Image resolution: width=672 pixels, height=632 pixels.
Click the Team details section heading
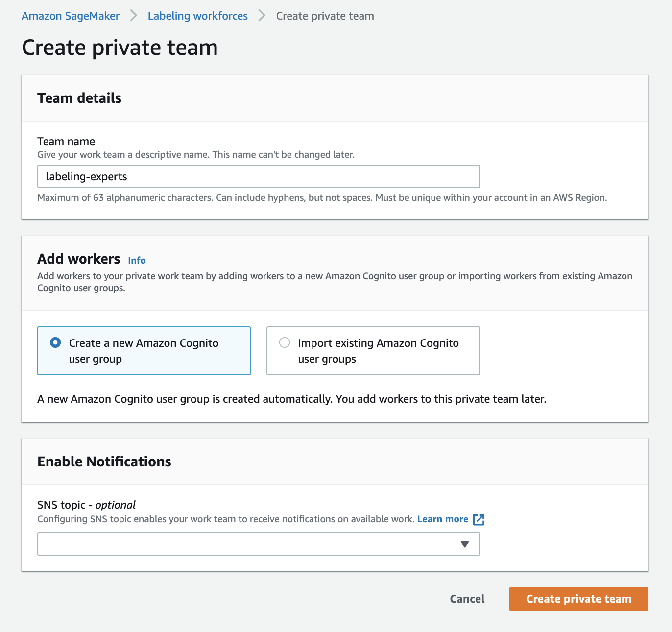click(x=79, y=98)
